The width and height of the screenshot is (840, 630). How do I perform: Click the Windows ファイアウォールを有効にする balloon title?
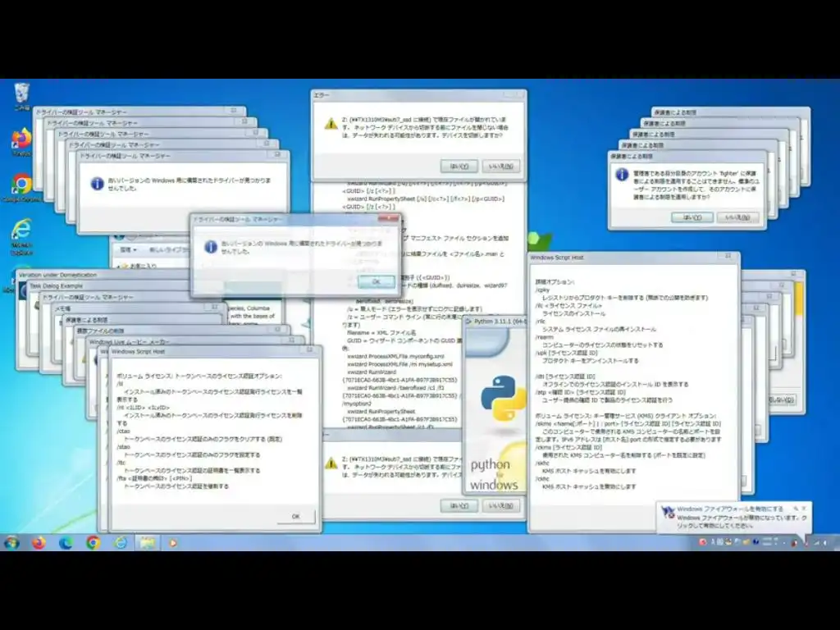[729, 509]
